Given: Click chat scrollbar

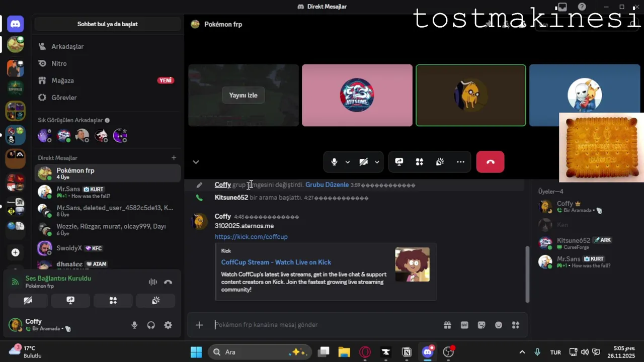Looking at the screenshot, I should click(x=527, y=274).
